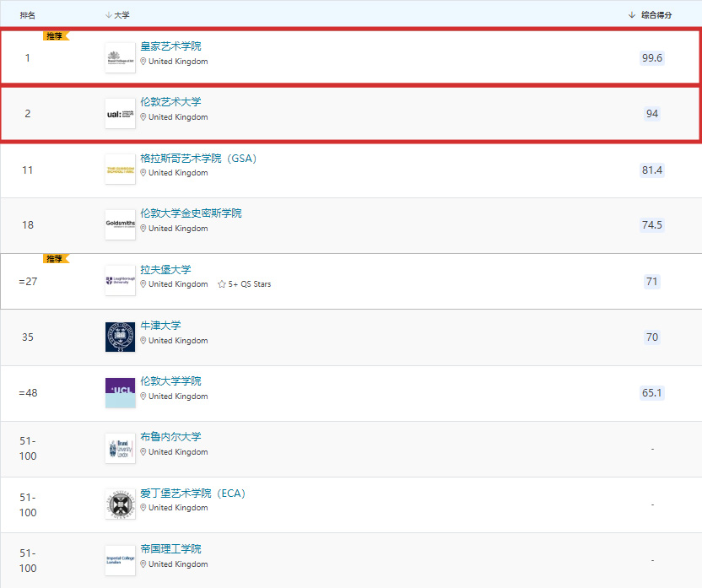Click the location pin under 布鲁内尔大学
Image resolution: width=702 pixels, height=588 pixels.
click(143, 452)
